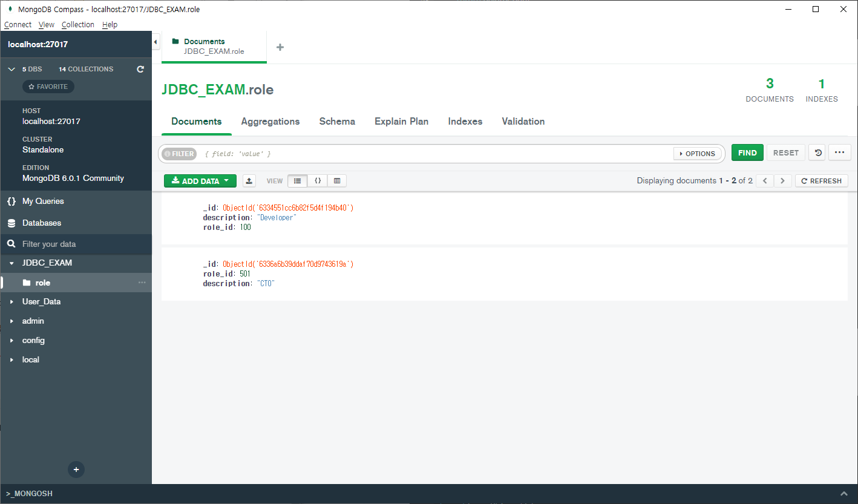The width and height of the screenshot is (858, 504).
Task: Select the role collection in sidebar
Action: [76, 283]
